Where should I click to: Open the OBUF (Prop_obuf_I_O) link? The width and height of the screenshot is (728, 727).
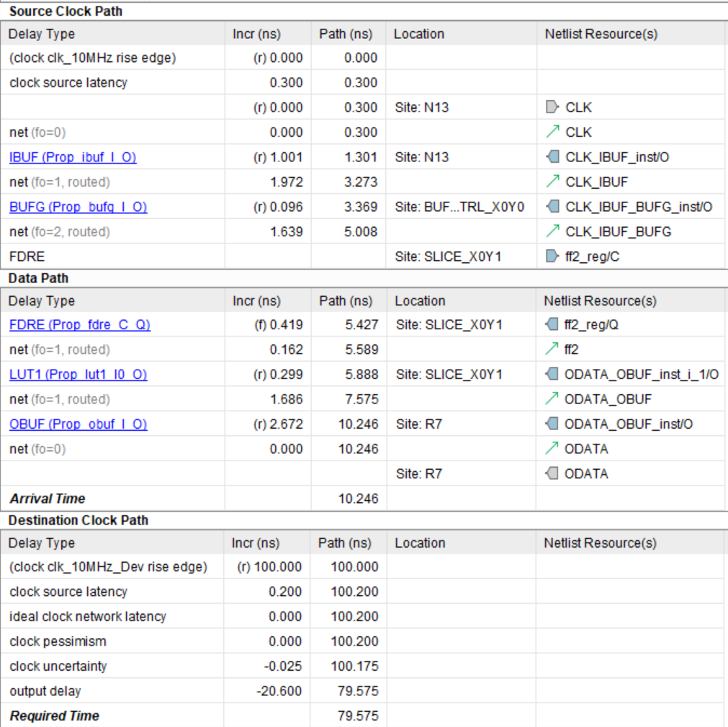pyautogui.click(x=78, y=424)
